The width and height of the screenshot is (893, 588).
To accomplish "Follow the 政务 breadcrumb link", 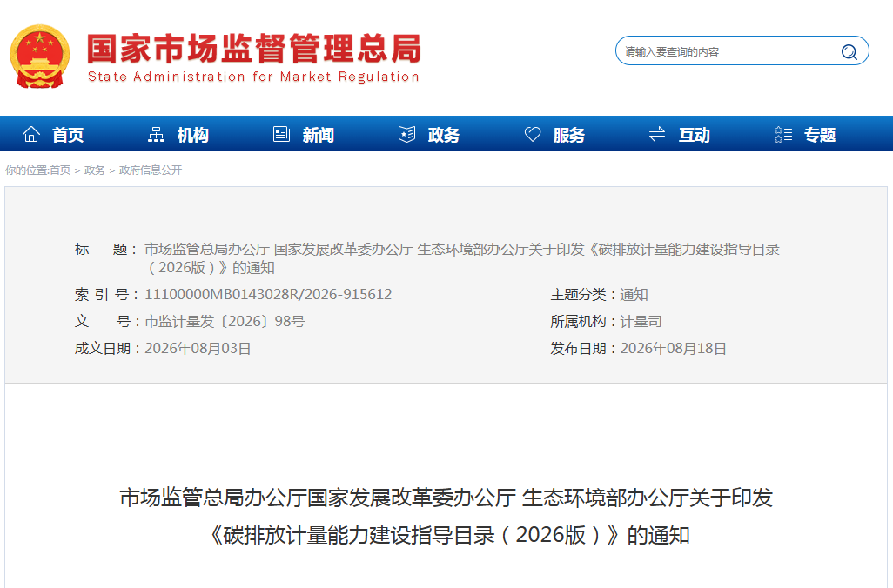I will pos(95,170).
